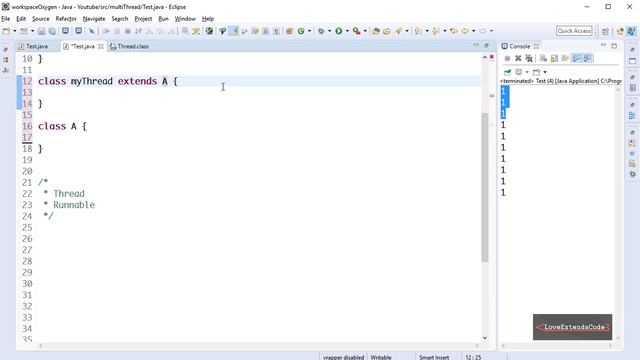Open the Display Selected Console dropdown arrow
The width and height of the screenshot is (640, 360).
(x=527, y=72)
